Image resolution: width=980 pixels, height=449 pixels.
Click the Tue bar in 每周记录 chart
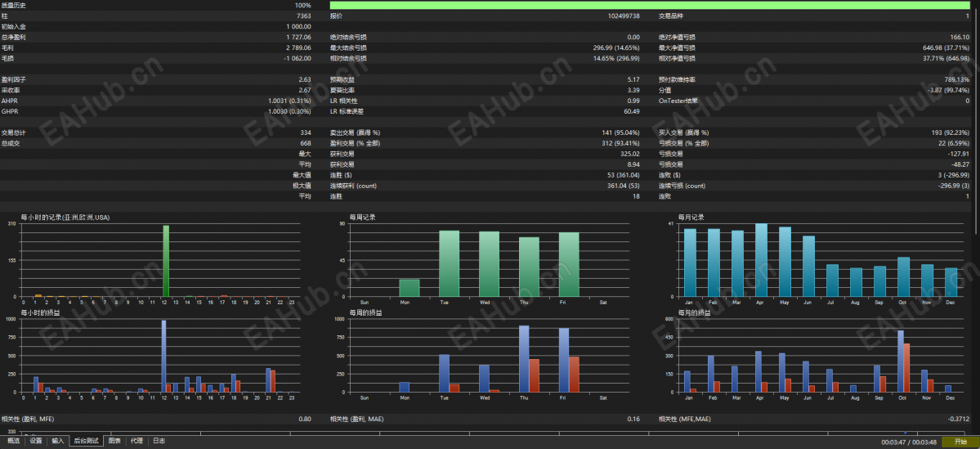click(x=450, y=263)
